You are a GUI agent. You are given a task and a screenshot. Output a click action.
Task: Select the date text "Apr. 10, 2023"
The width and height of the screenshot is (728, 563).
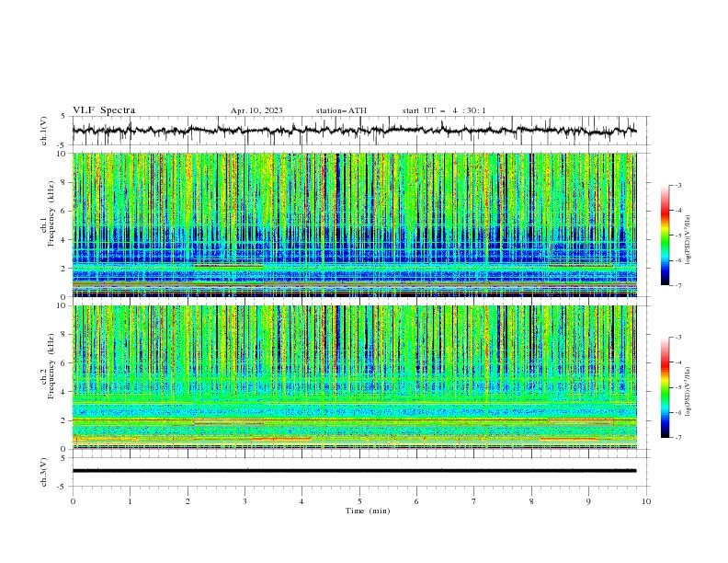[x=256, y=110]
